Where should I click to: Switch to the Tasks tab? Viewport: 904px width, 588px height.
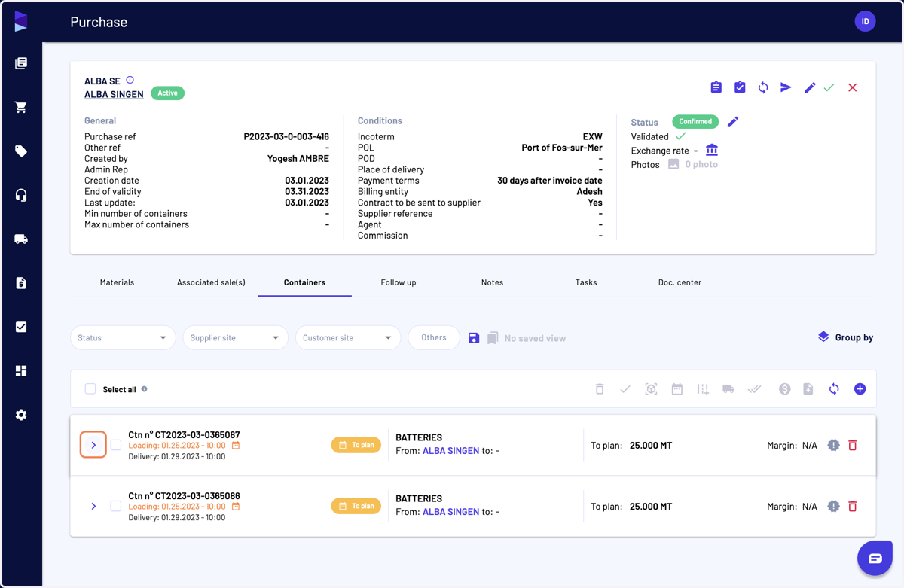(586, 282)
